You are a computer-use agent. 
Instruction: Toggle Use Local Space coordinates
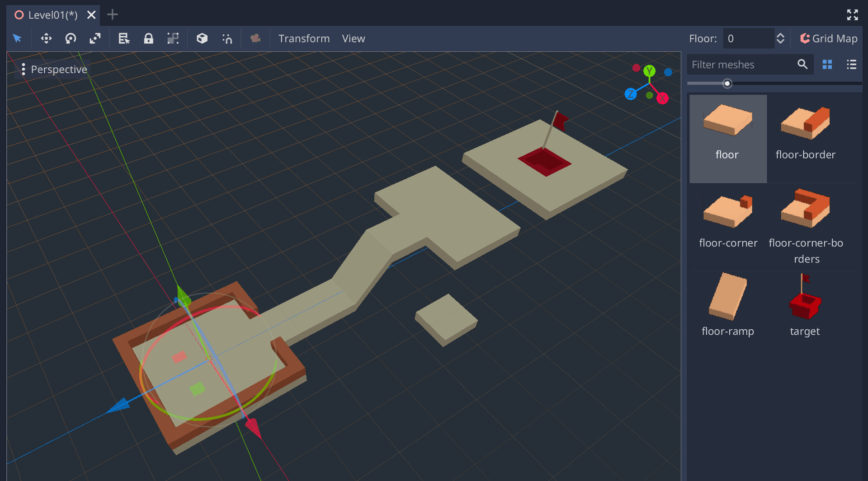click(x=202, y=38)
